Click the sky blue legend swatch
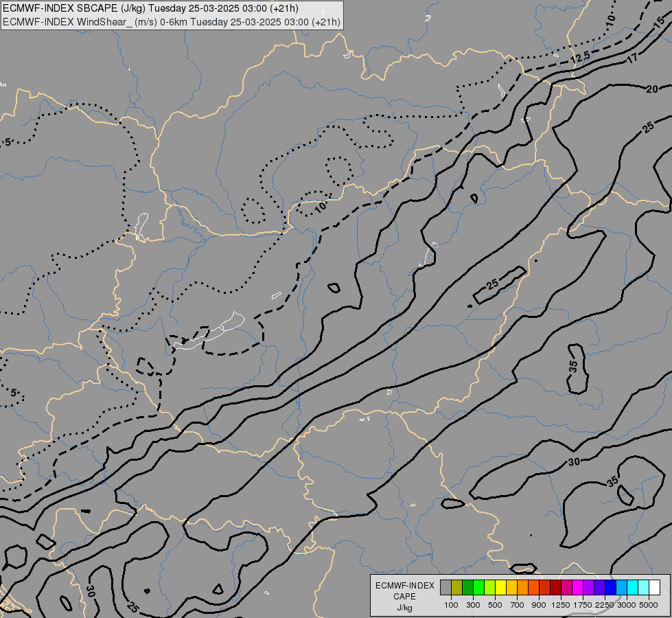 tap(623, 588)
